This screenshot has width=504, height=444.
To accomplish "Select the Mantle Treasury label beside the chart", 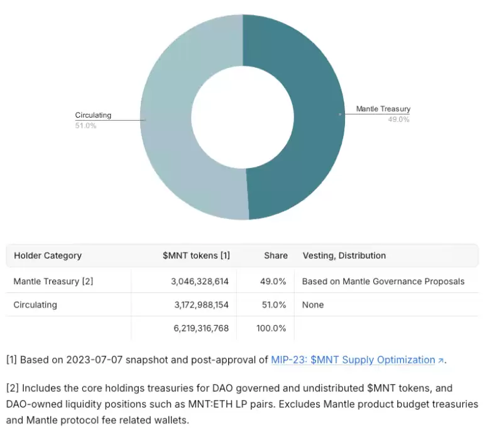I will tap(383, 109).
